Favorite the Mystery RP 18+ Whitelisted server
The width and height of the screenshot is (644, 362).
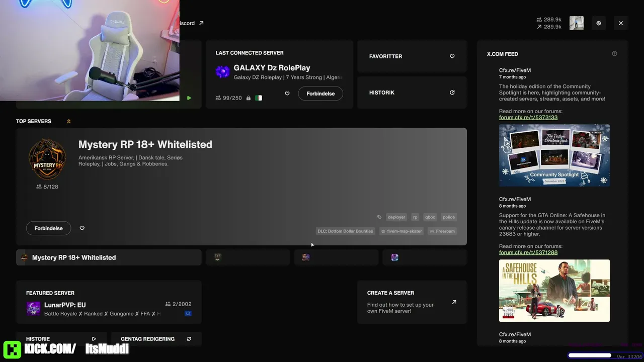82,228
